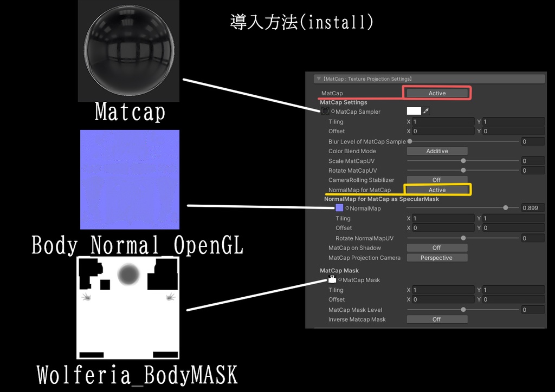Select the Blur Level of MatCap Sample value field
This screenshot has height=392, width=555.
click(x=533, y=141)
